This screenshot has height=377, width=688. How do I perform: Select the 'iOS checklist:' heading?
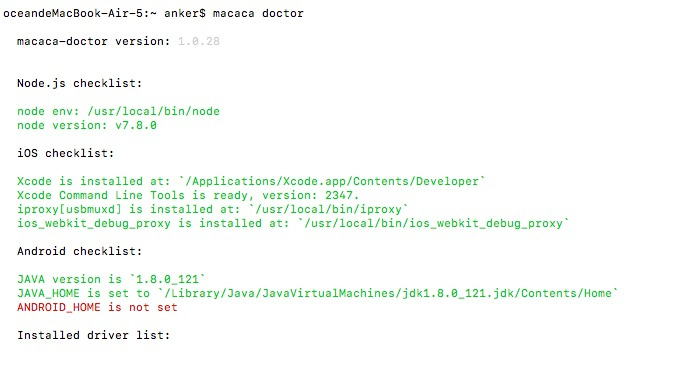(66, 153)
